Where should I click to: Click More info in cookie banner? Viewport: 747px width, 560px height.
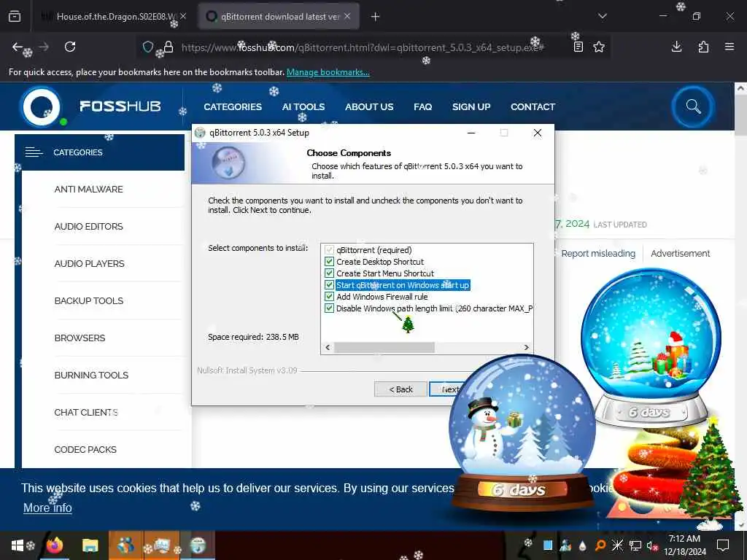click(47, 507)
